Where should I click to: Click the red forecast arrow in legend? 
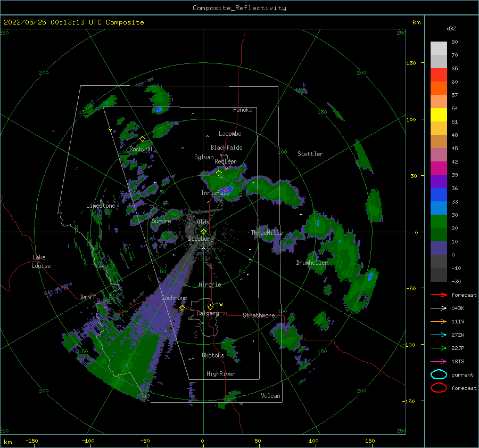[x=439, y=295]
